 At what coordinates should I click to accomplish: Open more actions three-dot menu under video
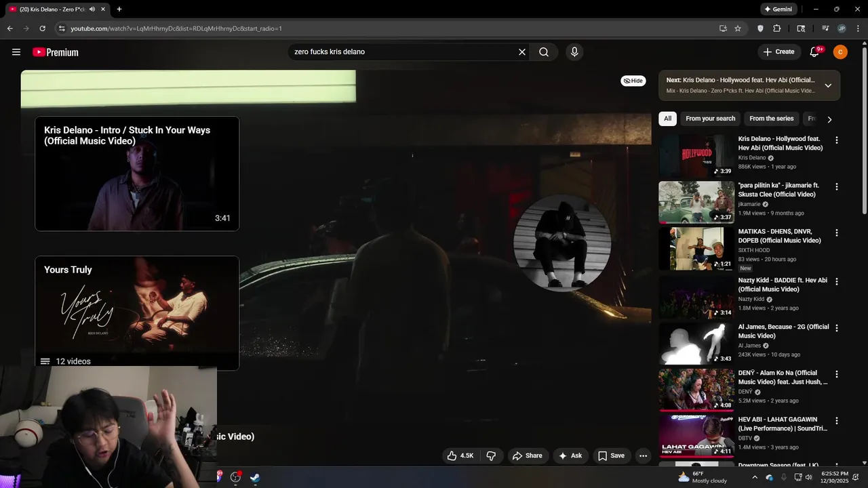(x=643, y=456)
